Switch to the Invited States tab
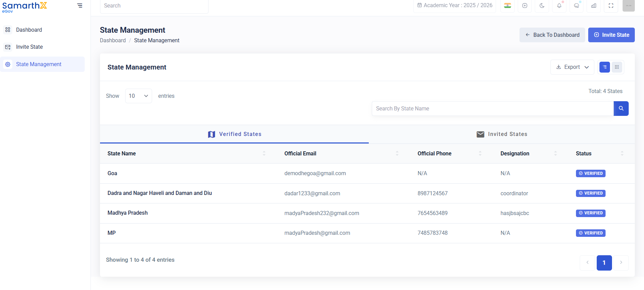The width and height of the screenshot is (644, 290). [x=502, y=134]
